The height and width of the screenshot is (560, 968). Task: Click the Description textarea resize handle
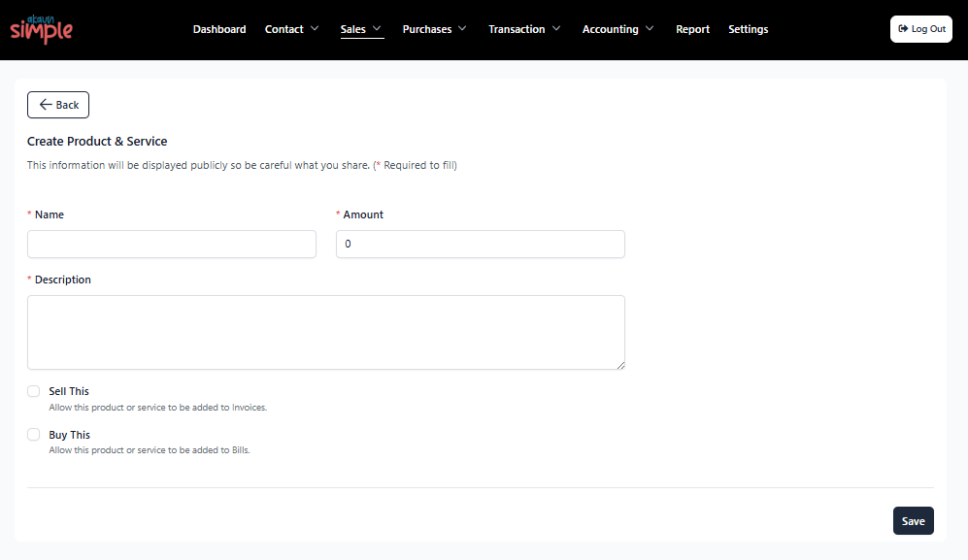coord(620,365)
